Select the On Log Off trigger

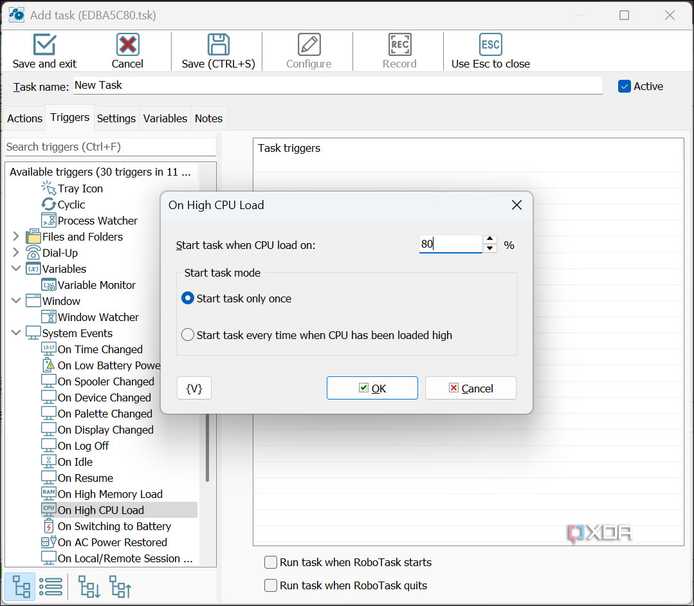coord(75,446)
